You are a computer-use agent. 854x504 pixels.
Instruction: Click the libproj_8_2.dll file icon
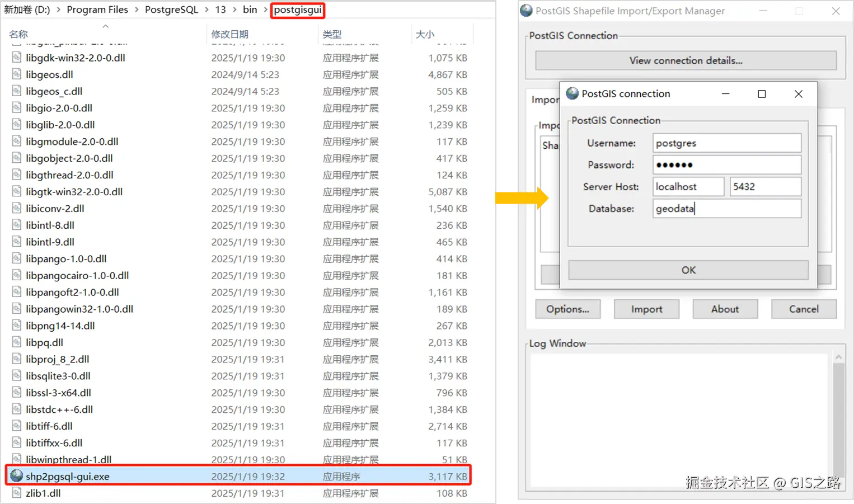17,359
